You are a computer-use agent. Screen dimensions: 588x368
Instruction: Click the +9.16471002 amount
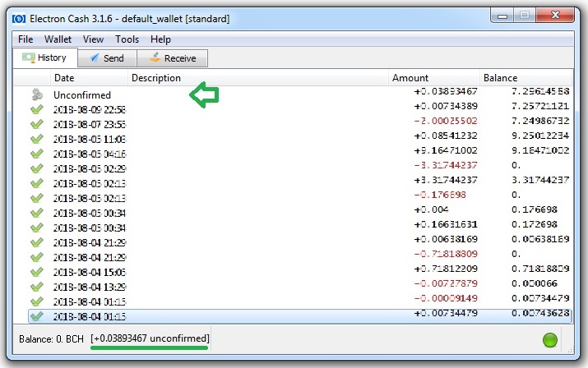(x=446, y=150)
